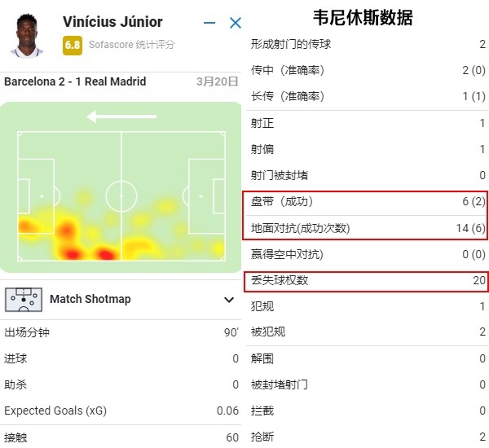The image size is (489, 448).
Task: Click the heatmap attack direction arrow
Action: click(121, 117)
